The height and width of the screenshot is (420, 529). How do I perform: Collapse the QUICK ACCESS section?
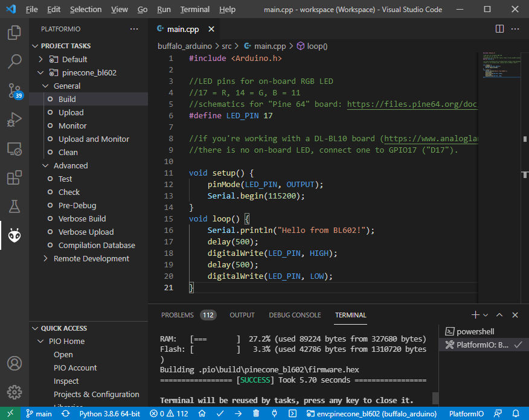[35, 328]
